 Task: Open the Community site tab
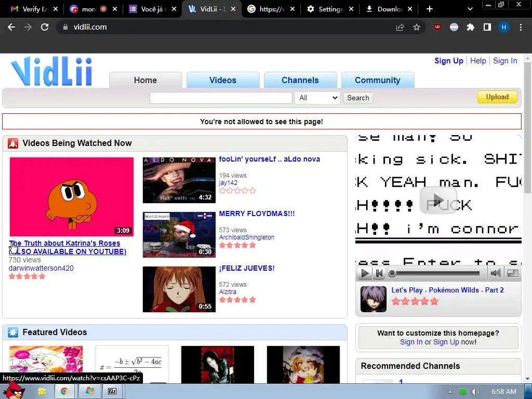pos(378,80)
